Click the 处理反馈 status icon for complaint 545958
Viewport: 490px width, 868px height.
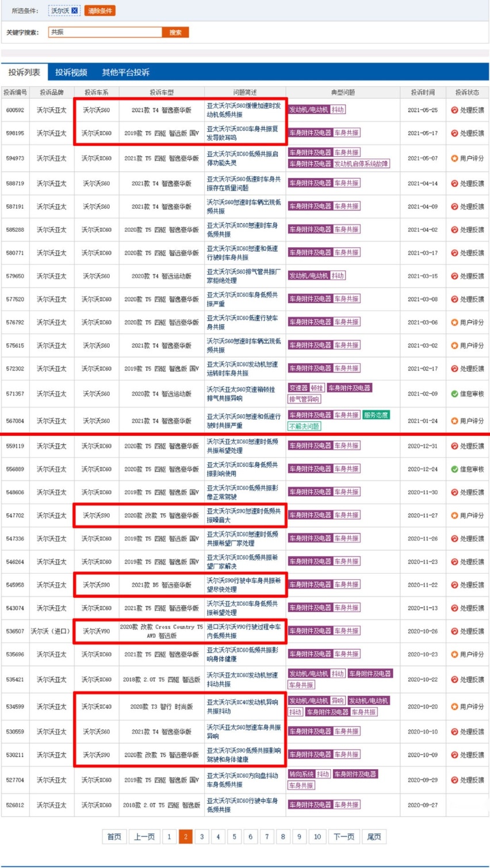pos(454,585)
